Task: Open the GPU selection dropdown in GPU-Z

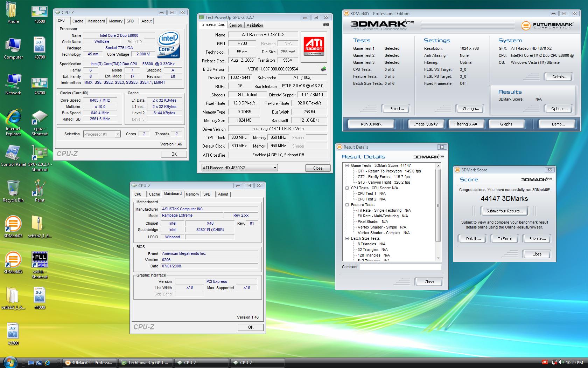Action: coord(240,168)
